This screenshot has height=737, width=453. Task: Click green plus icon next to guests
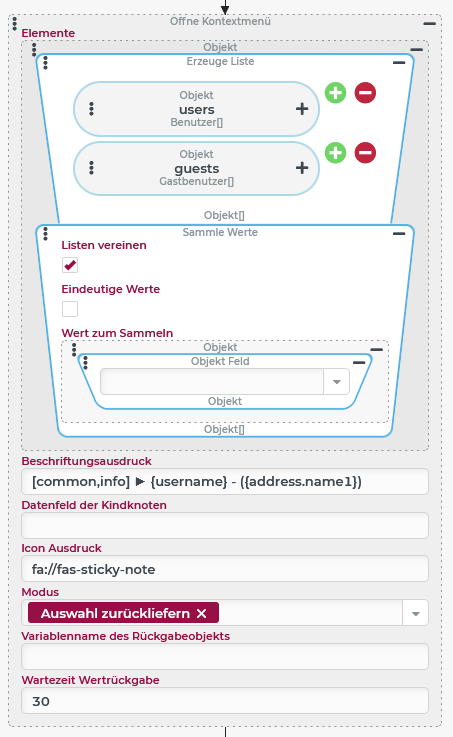pos(335,153)
